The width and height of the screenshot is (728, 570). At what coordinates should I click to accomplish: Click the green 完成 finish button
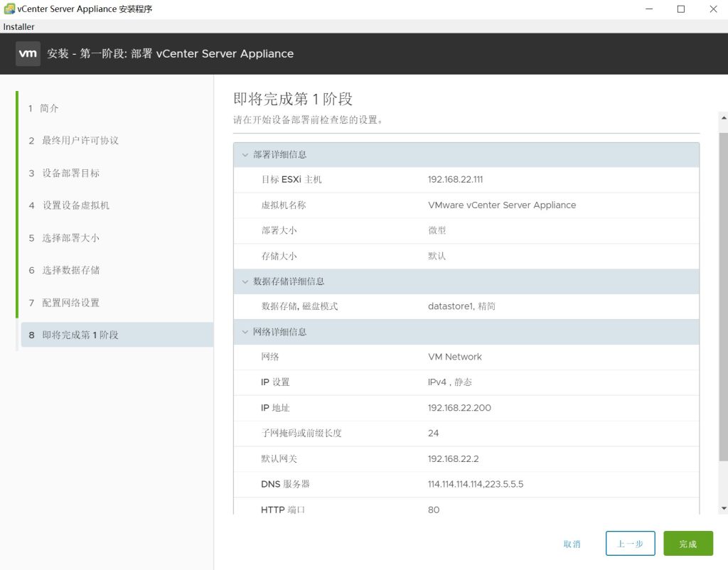(x=688, y=544)
